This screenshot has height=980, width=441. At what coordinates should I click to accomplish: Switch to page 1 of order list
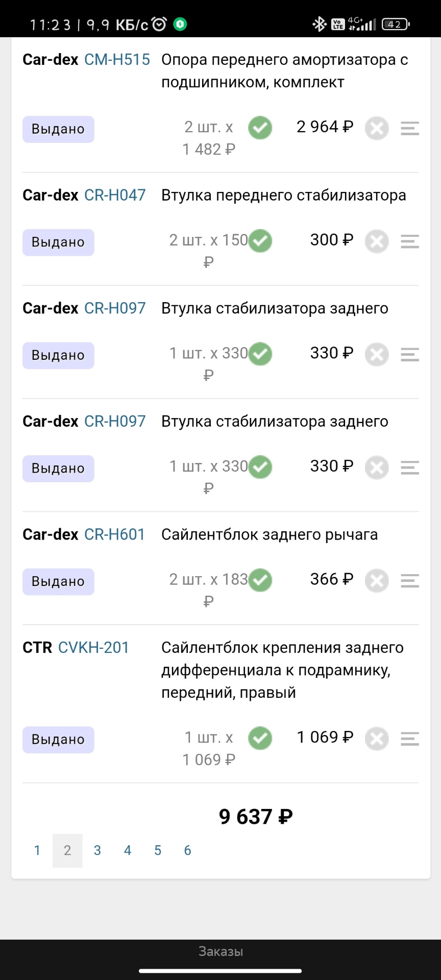tap(37, 850)
